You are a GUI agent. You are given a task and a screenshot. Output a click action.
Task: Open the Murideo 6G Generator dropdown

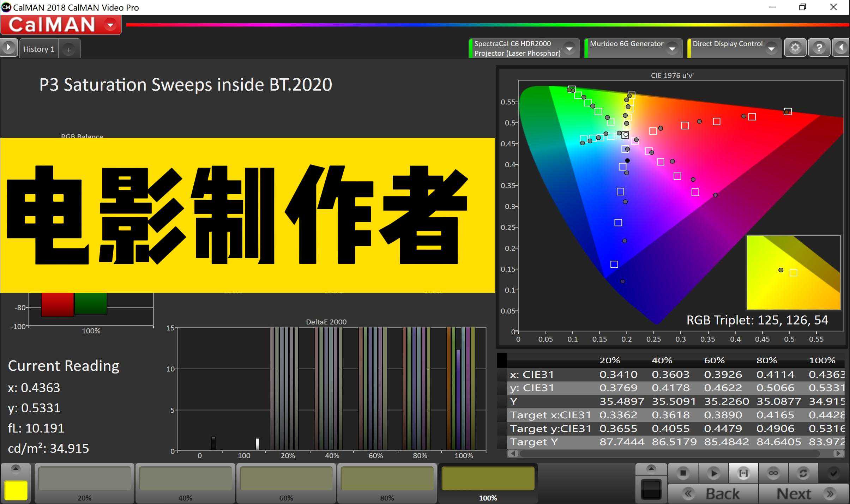pos(672,48)
